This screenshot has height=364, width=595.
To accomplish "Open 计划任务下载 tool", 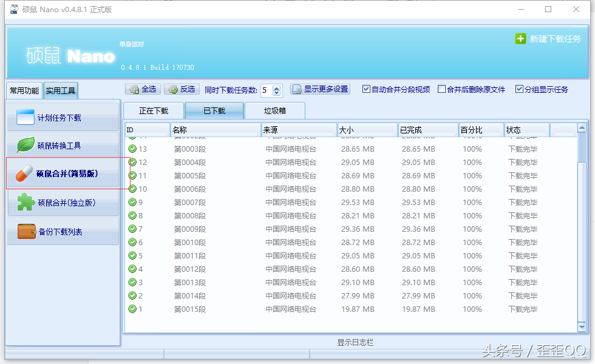I will pyautogui.click(x=63, y=117).
